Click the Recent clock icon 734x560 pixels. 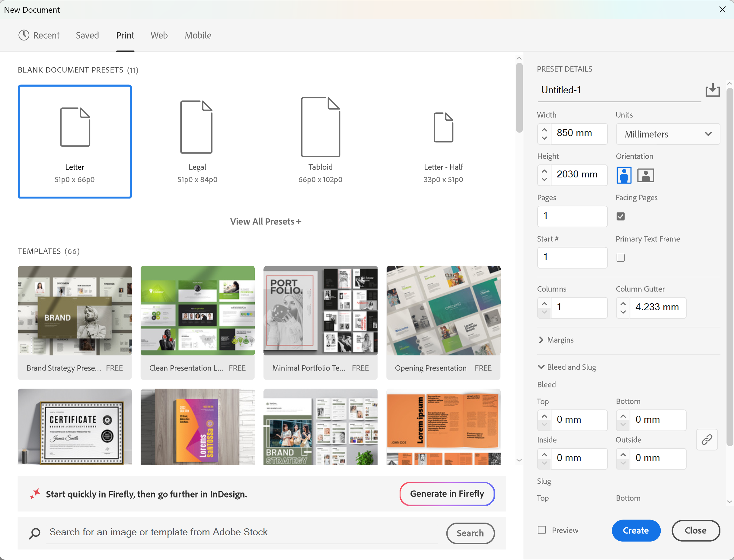24,35
